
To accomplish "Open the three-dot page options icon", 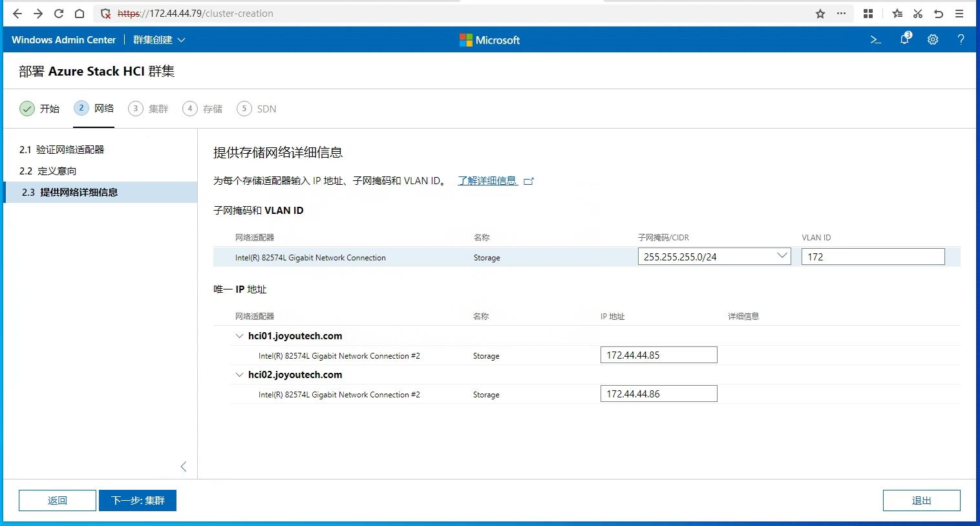I will click(841, 14).
